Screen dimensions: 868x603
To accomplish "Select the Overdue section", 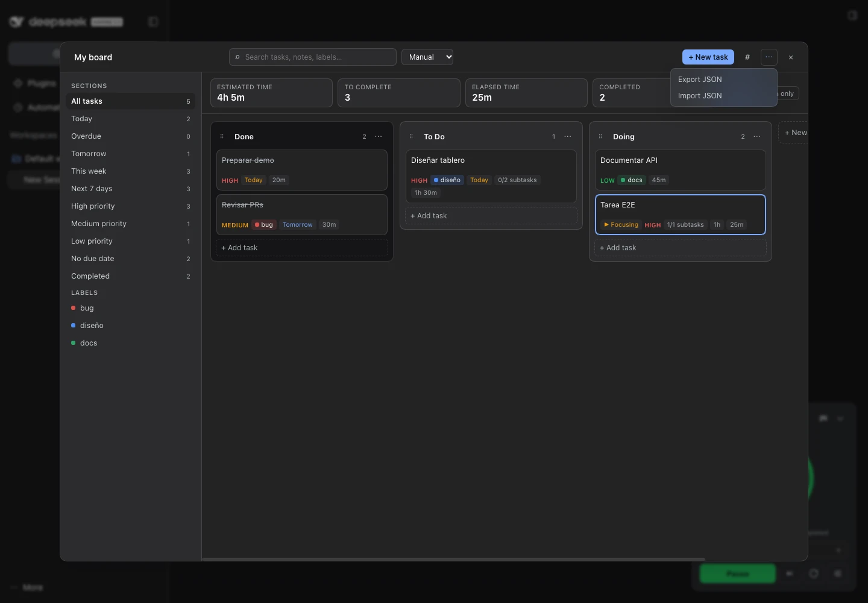I will click(x=131, y=136).
